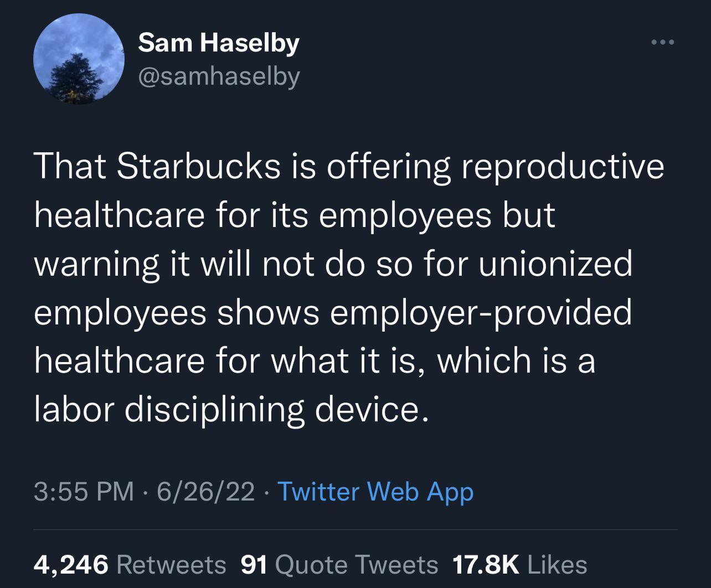The width and height of the screenshot is (711, 588).
Task: Show the 17.8K Likes list
Action: point(519,565)
